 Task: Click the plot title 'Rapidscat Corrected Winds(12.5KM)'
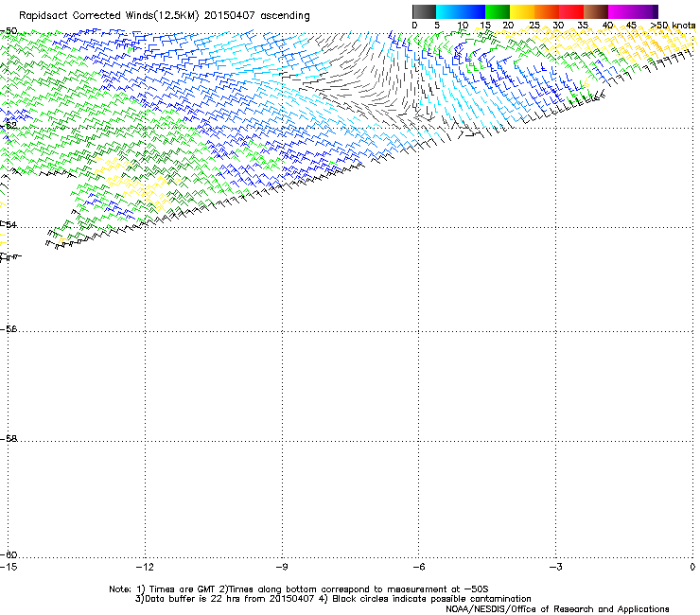tap(109, 16)
